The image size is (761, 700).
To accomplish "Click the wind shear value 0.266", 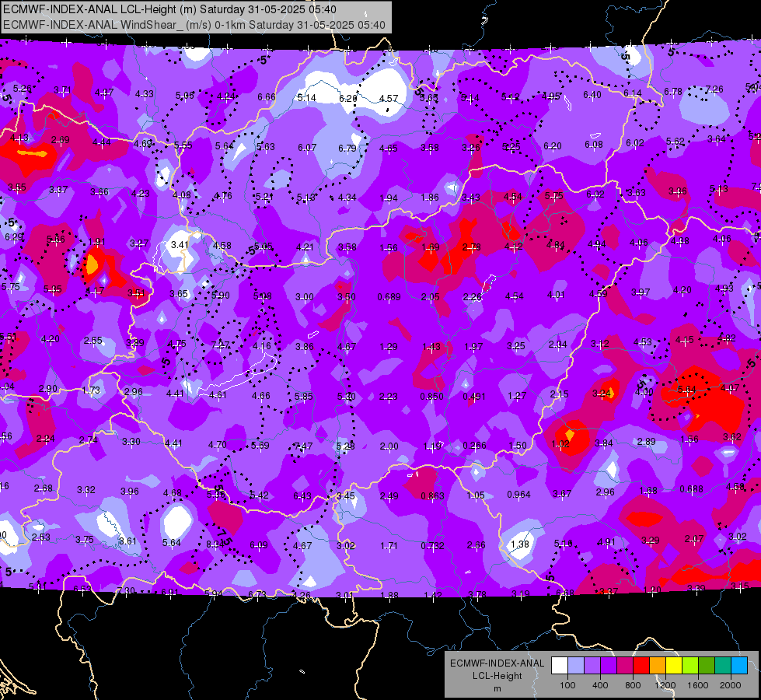I will 474,446.
